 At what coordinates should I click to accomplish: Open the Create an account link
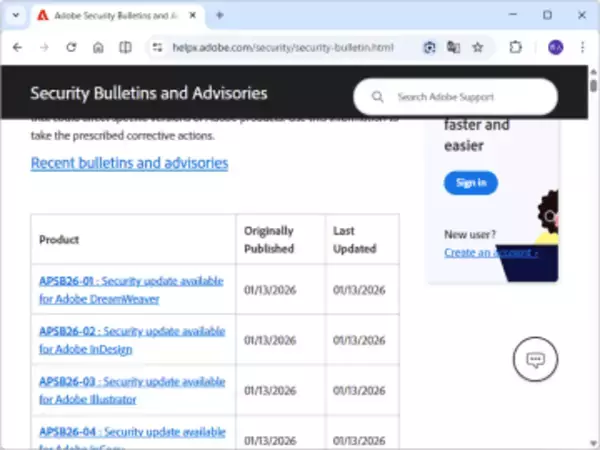coord(490,253)
